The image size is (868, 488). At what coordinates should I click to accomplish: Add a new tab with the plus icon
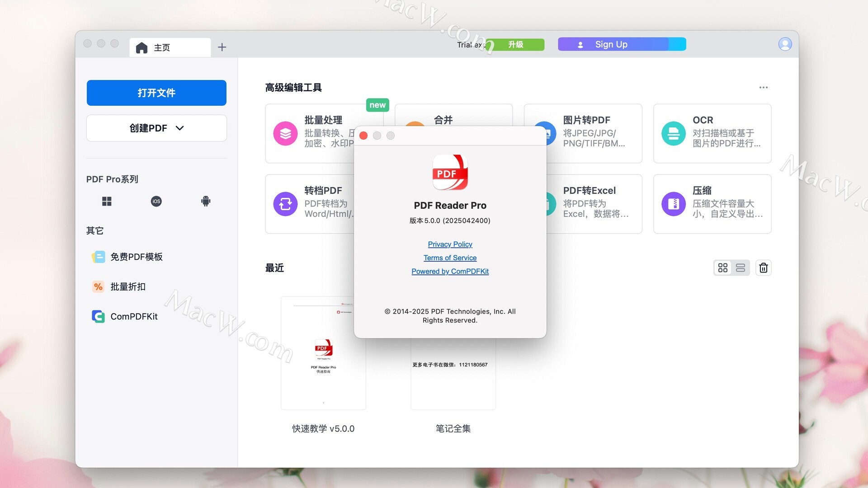coord(222,47)
